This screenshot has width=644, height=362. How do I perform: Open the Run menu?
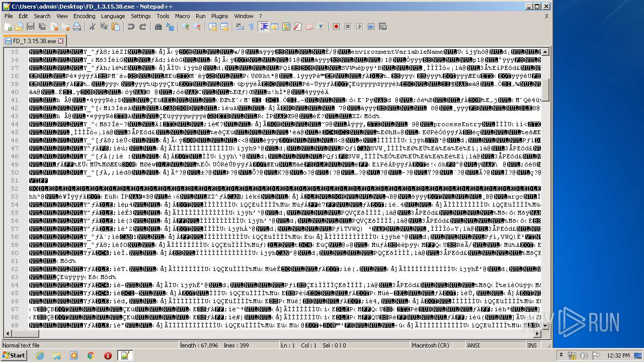tap(201, 16)
